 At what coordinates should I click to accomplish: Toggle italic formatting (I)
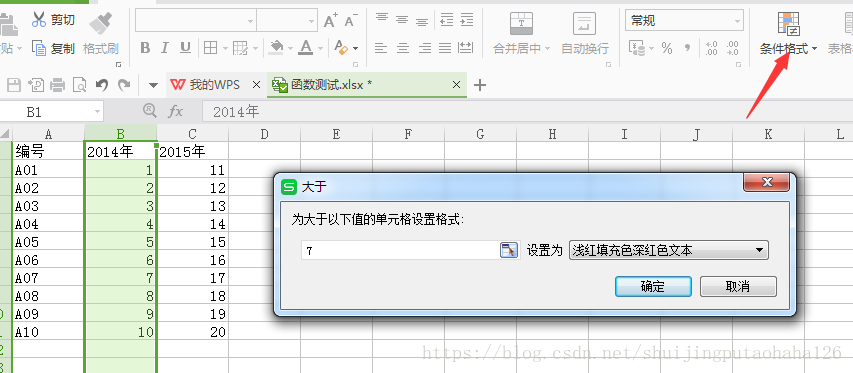coord(165,48)
